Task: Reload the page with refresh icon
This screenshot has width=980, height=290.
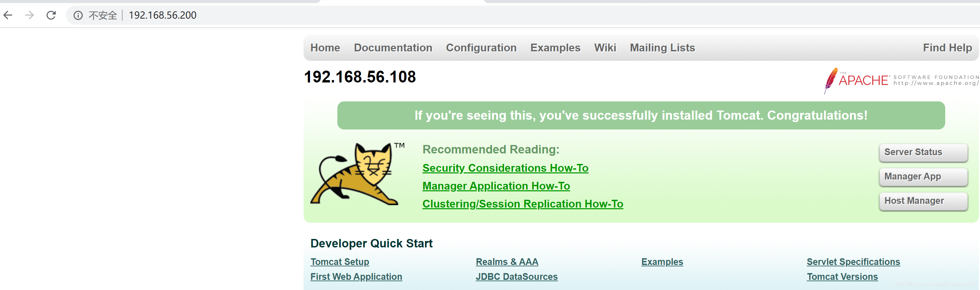Action: click(51, 15)
